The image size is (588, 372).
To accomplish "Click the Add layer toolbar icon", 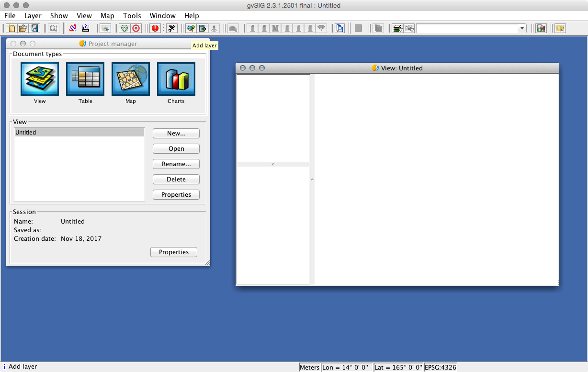I will (191, 28).
